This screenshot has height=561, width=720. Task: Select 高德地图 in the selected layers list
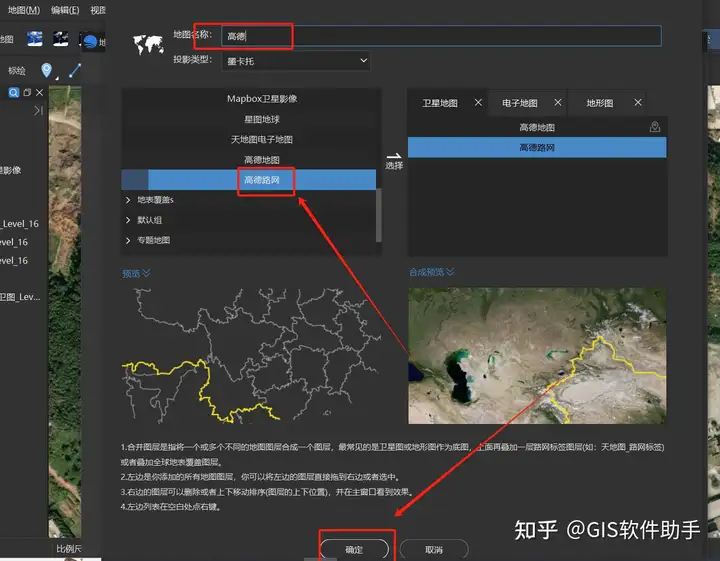[x=537, y=127]
